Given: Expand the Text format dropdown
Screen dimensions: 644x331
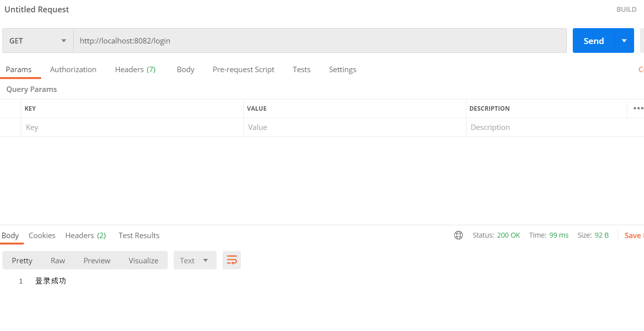Looking at the screenshot, I should pyautogui.click(x=195, y=260).
